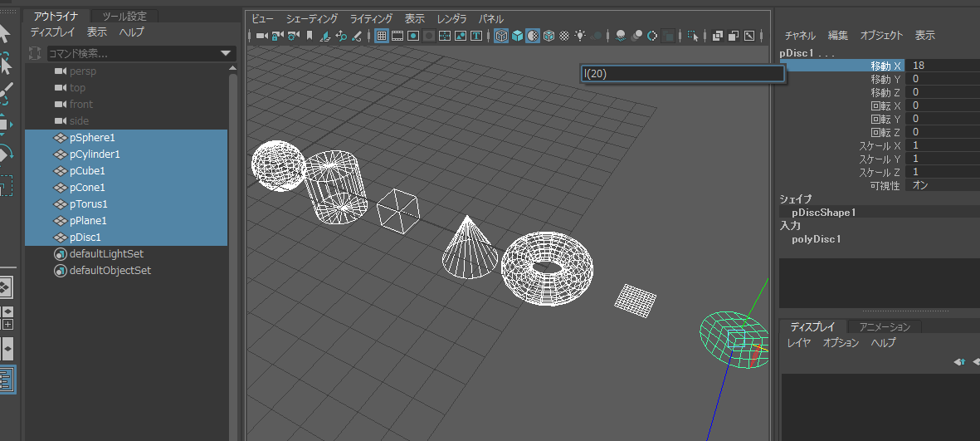980x441 pixels.
Task: Toggle the 2D Pan/Zoom icon
Action: [x=341, y=36]
